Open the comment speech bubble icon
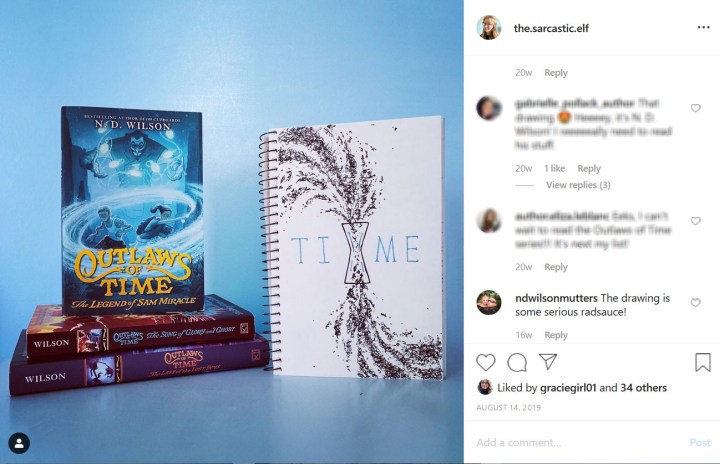720x464 pixels. [517, 362]
